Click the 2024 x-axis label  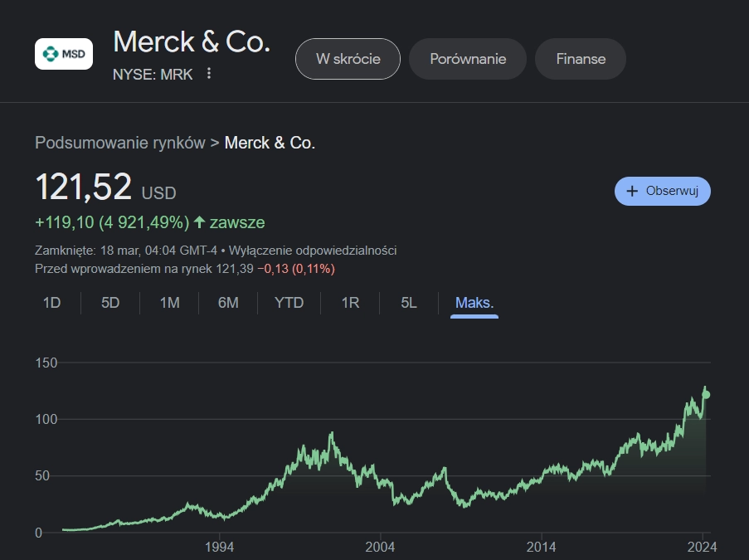coord(703,547)
